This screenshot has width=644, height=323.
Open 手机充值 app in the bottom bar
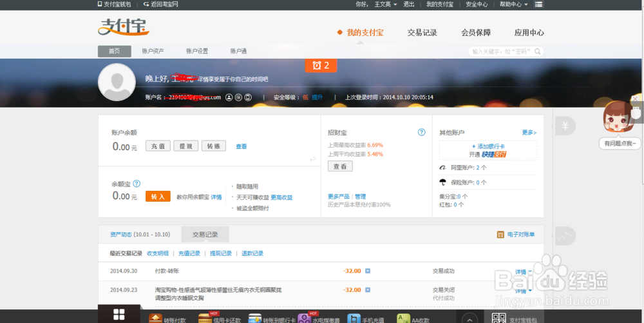366,319
